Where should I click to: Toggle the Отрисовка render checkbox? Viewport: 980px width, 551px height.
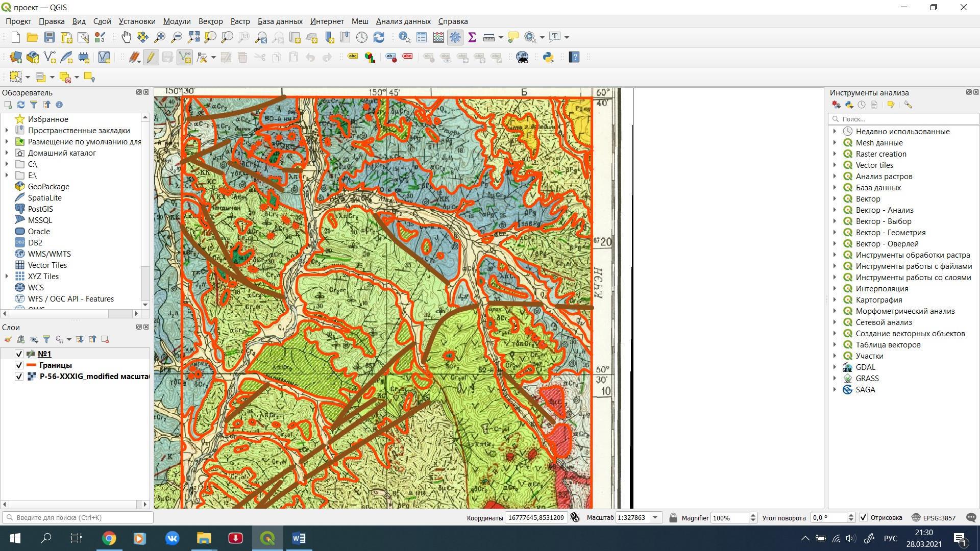point(863,517)
